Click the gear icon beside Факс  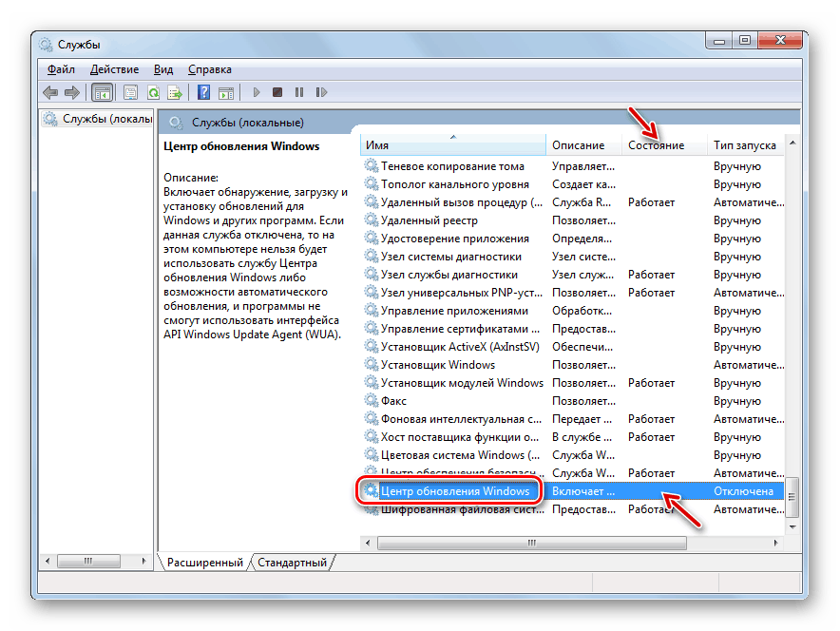(x=371, y=400)
